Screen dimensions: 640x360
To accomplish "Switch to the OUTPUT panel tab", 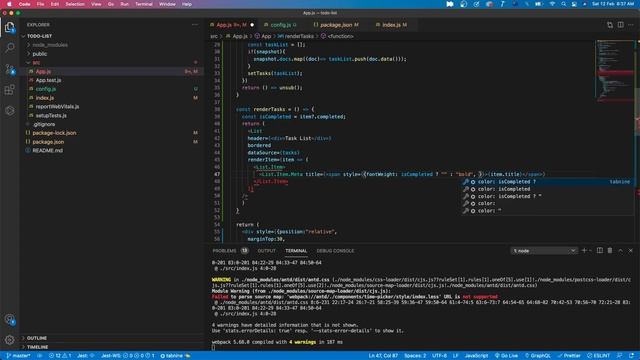I will click(267, 251).
